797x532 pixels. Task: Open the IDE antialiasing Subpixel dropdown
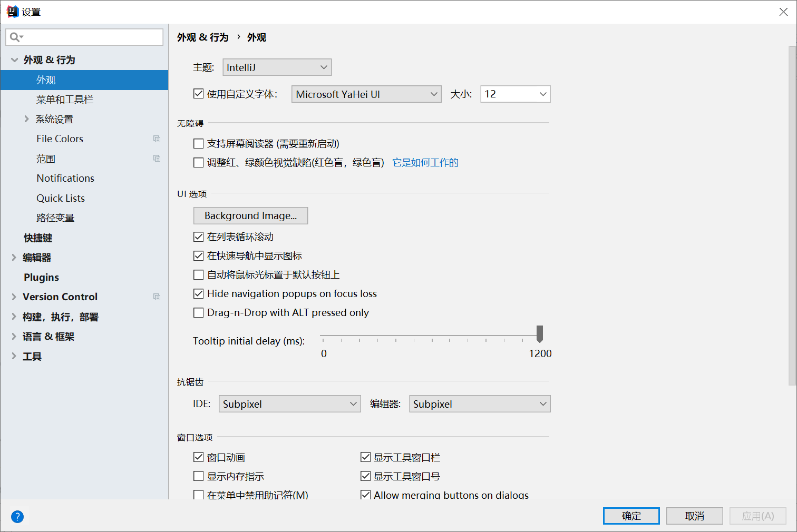290,404
